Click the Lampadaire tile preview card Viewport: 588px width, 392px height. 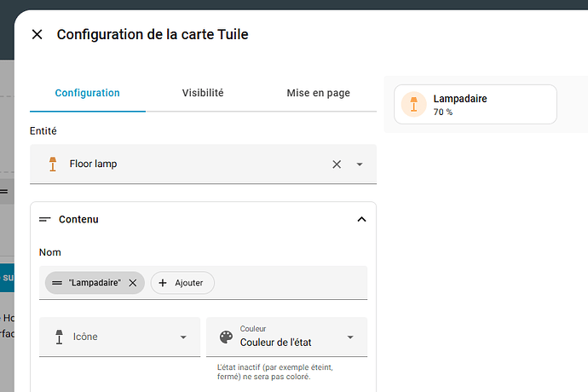[476, 104]
